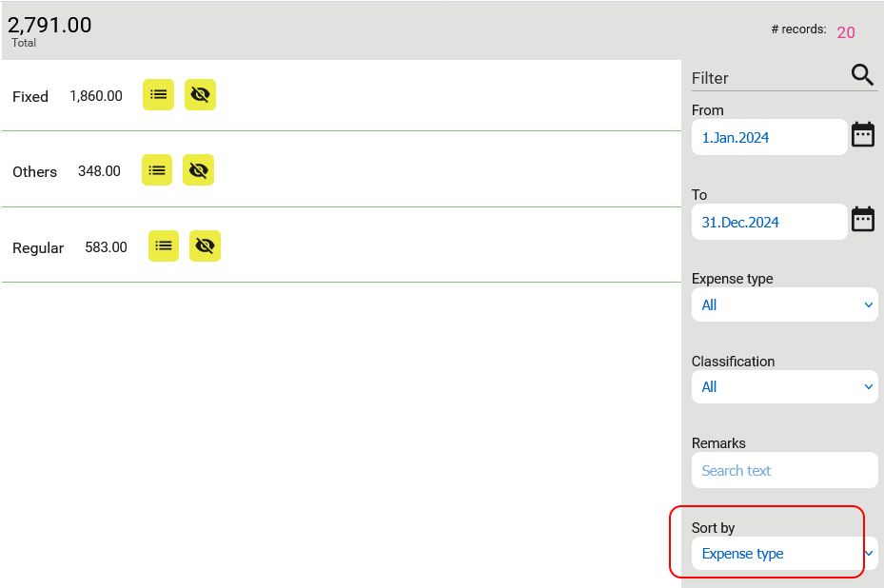Open the Sort by dropdown

pyautogui.click(x=784, y=554)
